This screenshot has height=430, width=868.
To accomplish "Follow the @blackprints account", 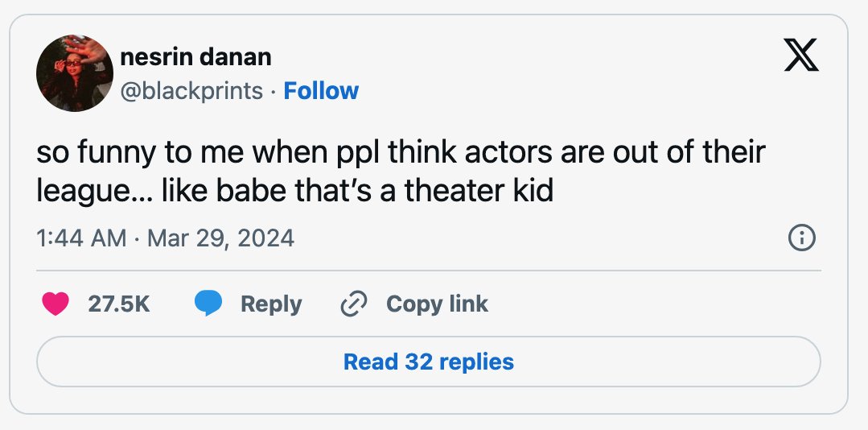I will pyautogui.click(x=321, y=91).
